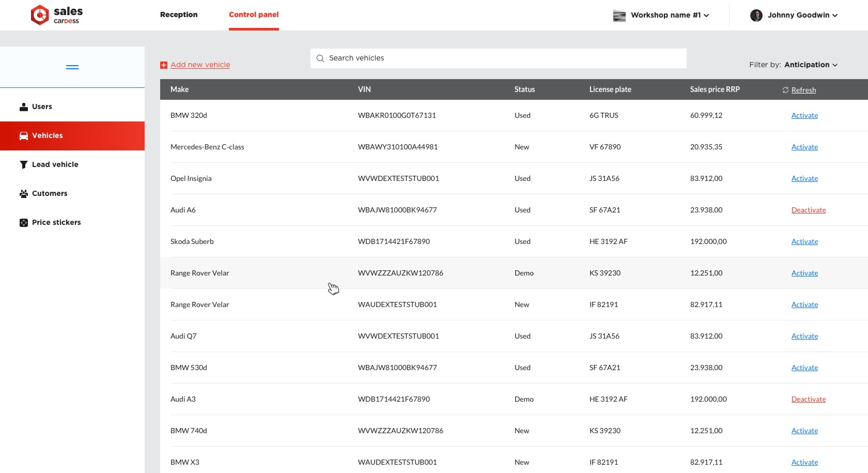This screenshot has height=473, width=868.
Task: Select VIN WBAKR0100G0T67131
Action: tap(397, 115)
